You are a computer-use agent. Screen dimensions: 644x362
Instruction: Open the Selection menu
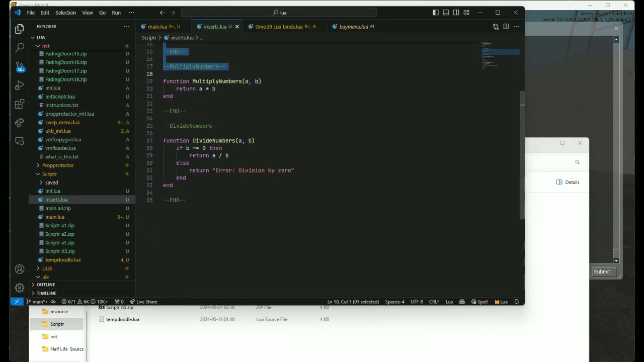coord(65,13)
